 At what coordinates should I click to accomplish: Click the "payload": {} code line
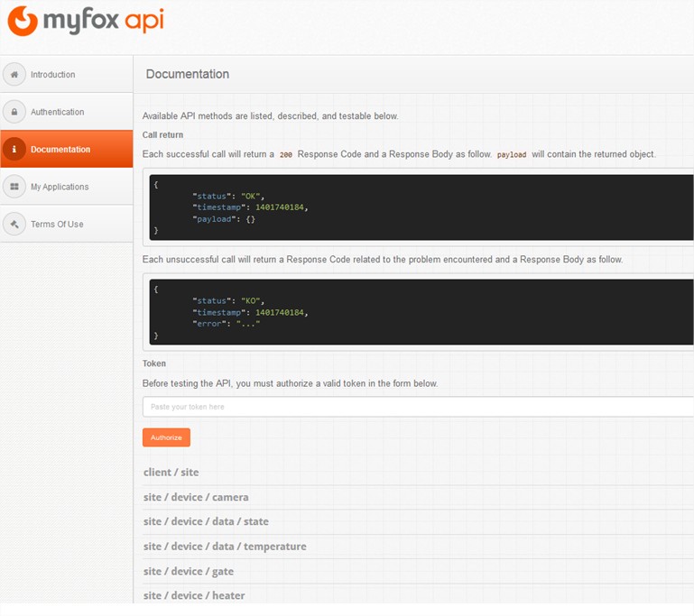[224, 219]
